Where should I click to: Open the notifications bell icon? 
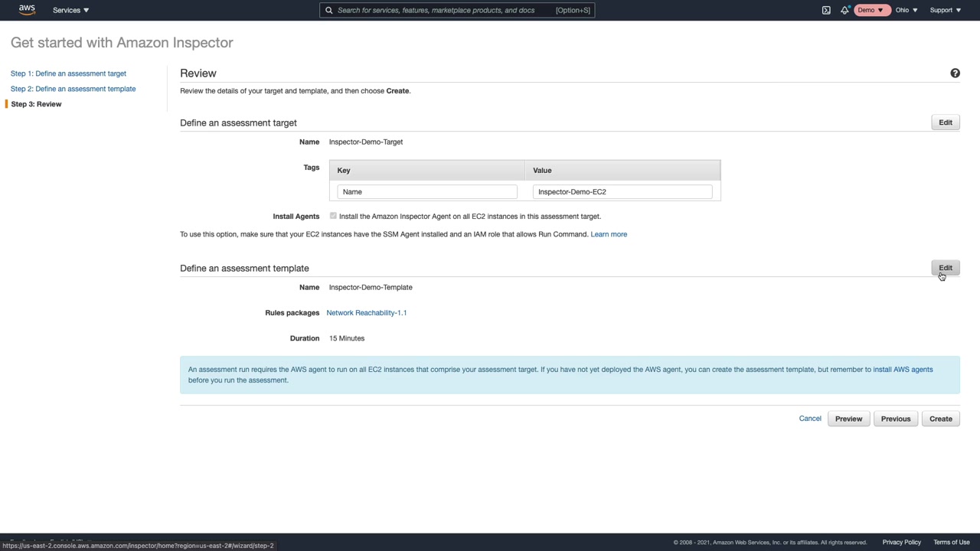tap(844, 10)
